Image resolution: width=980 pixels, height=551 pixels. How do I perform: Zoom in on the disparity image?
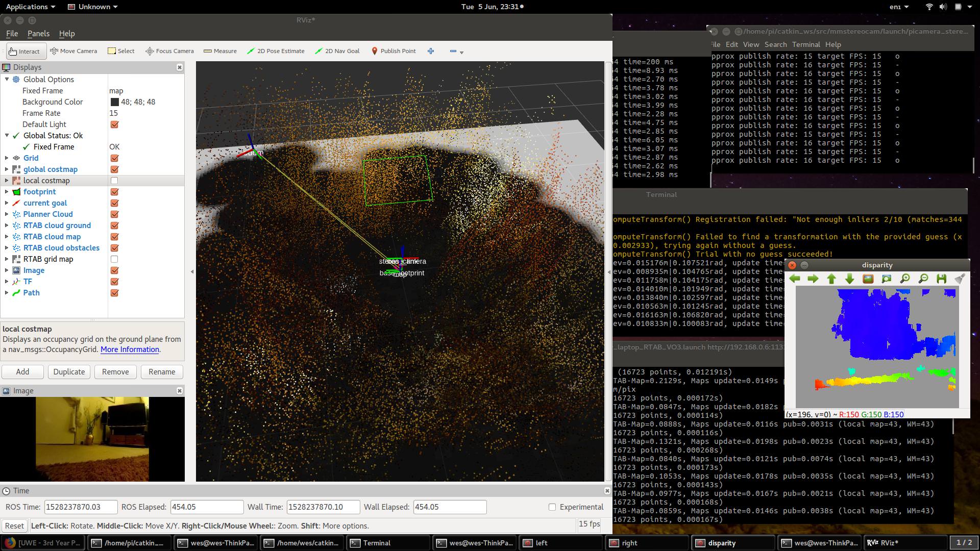tap(904, 279)
